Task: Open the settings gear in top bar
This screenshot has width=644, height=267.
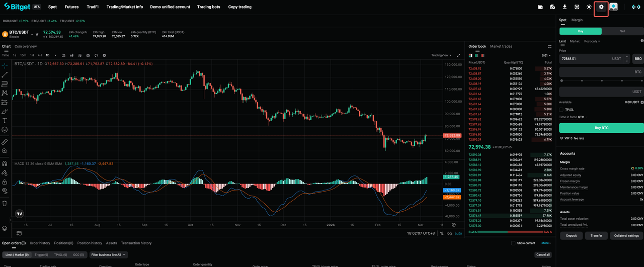Action: (x=601, y=7)
